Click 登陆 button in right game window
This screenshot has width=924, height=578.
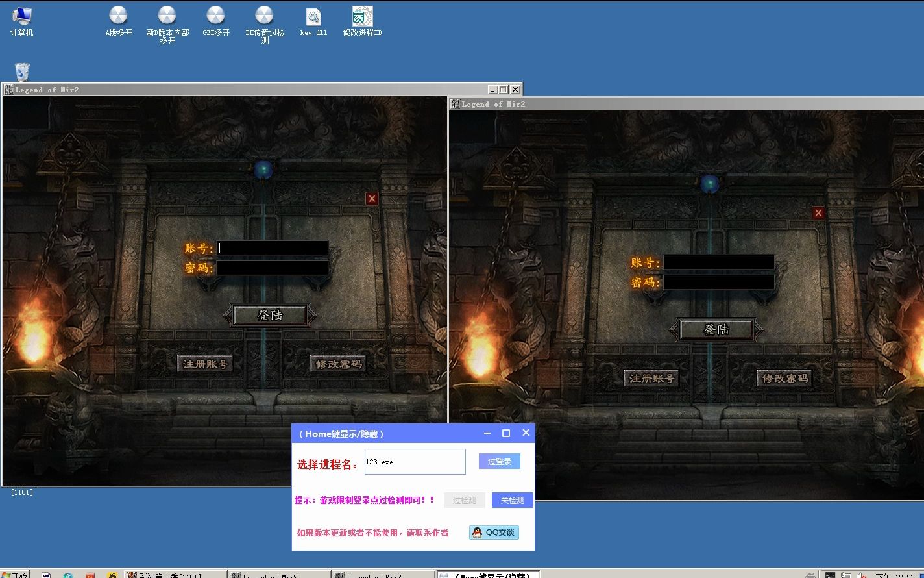[x=716, y=329]
